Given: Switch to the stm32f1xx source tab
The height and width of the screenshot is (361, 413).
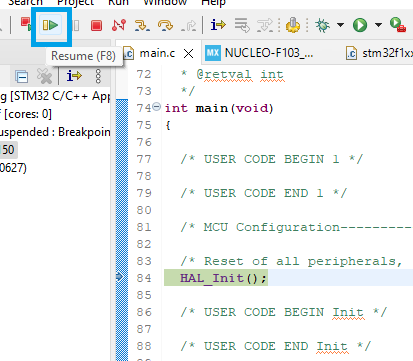Looking at the screenshot, I should [380, 53].
